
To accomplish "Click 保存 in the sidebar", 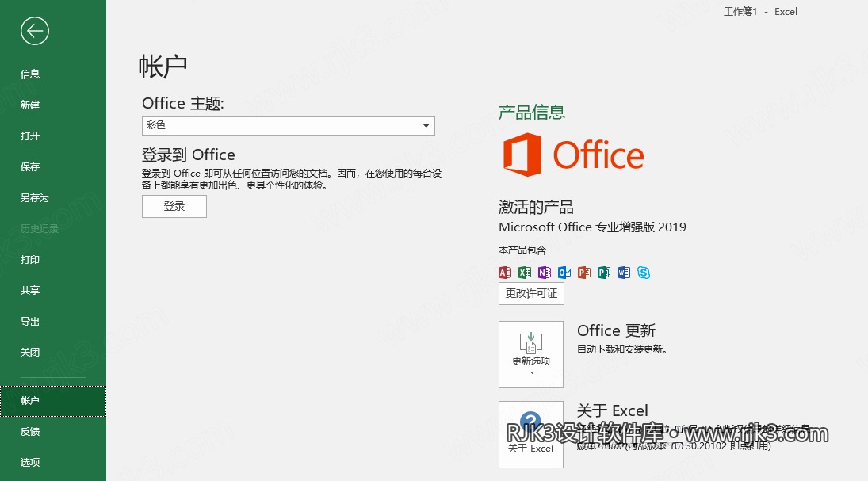I will (30, 167).
